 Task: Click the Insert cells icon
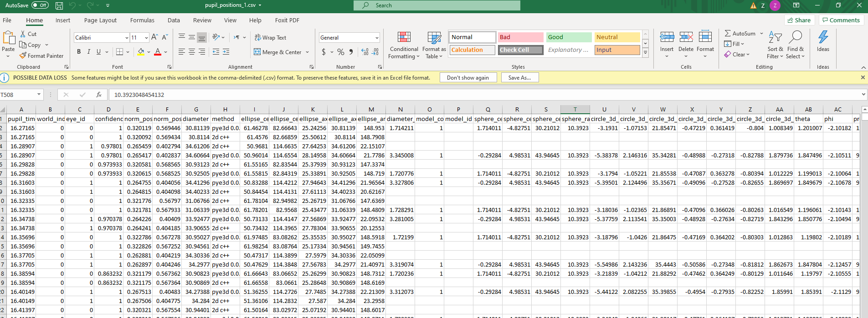[x=667, y=37]
